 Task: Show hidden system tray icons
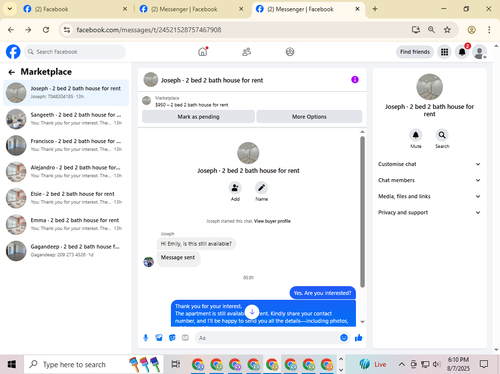point(402,364)
